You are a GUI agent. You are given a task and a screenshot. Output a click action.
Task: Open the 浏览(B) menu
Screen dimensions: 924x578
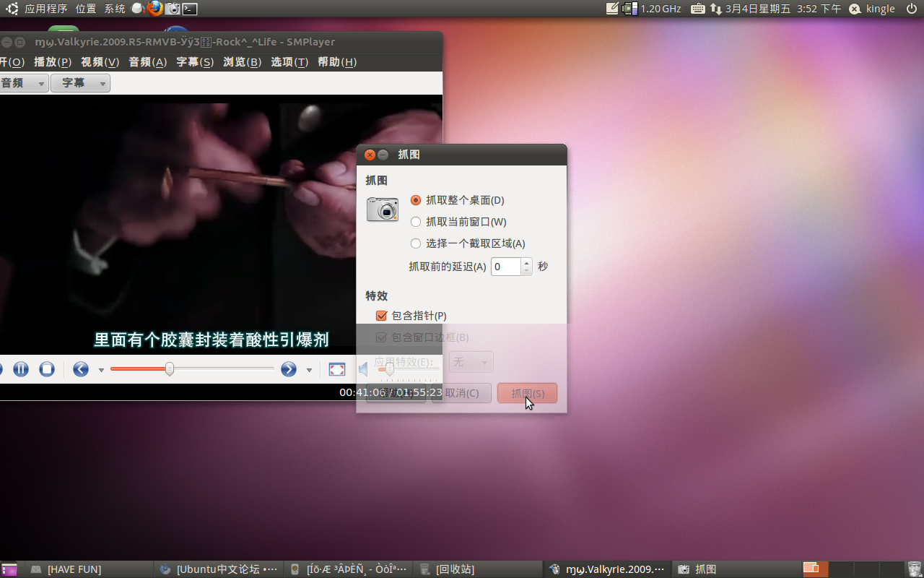[x=243, y=62]
